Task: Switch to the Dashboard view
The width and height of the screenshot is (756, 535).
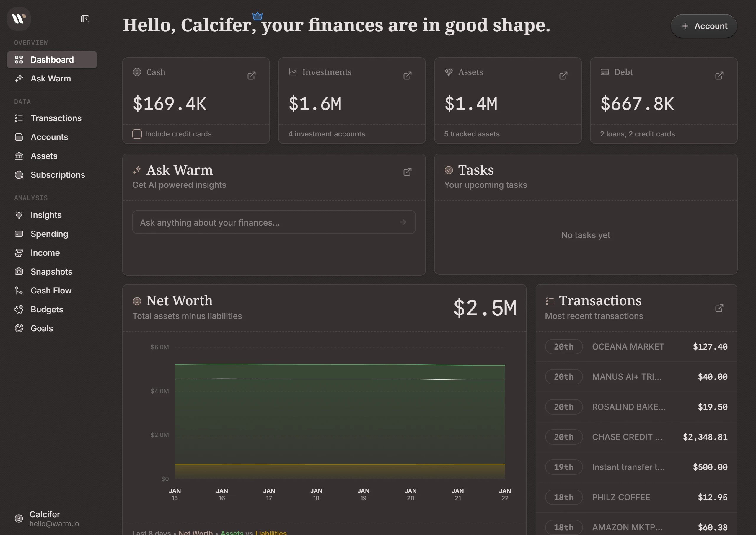Action: click(52, 59)
